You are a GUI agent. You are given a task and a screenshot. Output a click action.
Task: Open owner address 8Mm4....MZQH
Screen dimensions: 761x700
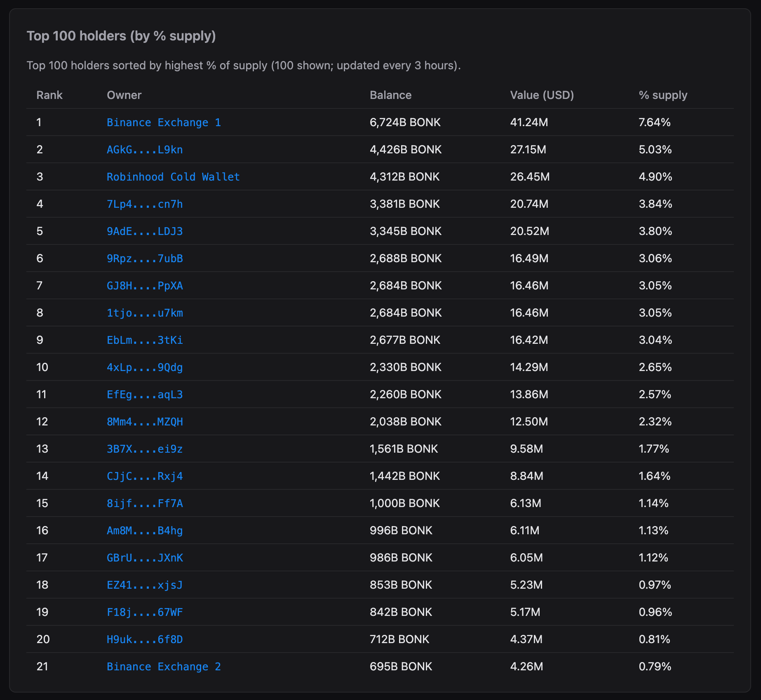(x=145, y=422)
